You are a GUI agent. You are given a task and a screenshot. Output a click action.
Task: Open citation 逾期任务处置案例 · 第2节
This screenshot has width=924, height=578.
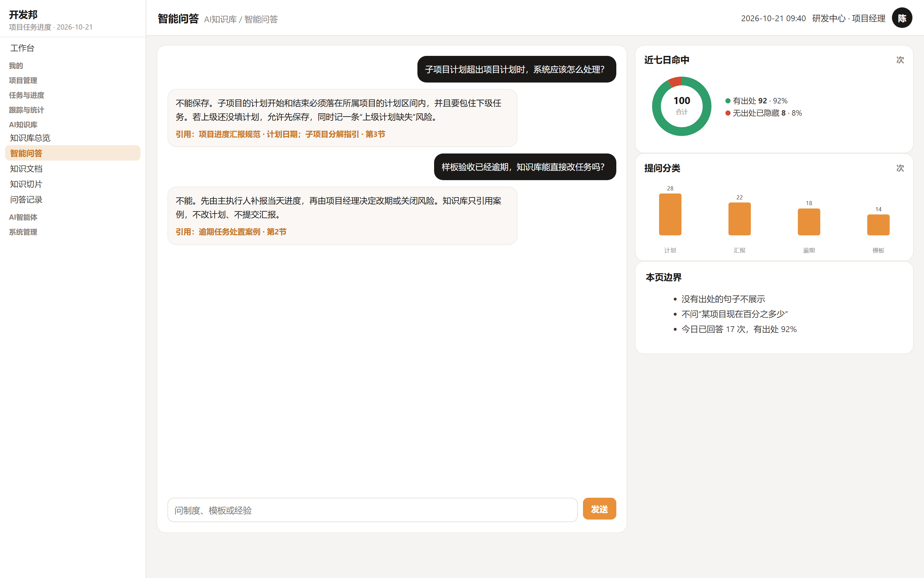click(x=243, y=232)
